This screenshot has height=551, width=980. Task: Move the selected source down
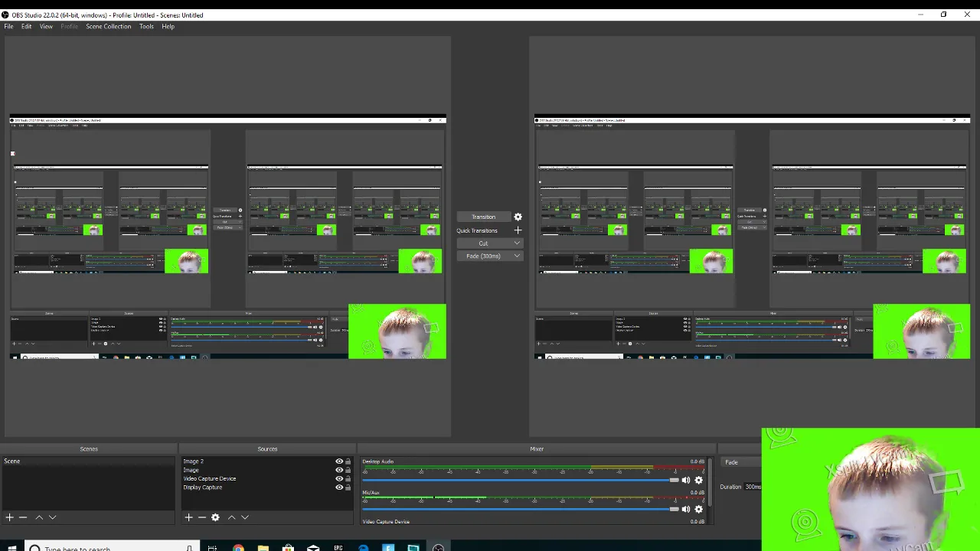[245, 517]
